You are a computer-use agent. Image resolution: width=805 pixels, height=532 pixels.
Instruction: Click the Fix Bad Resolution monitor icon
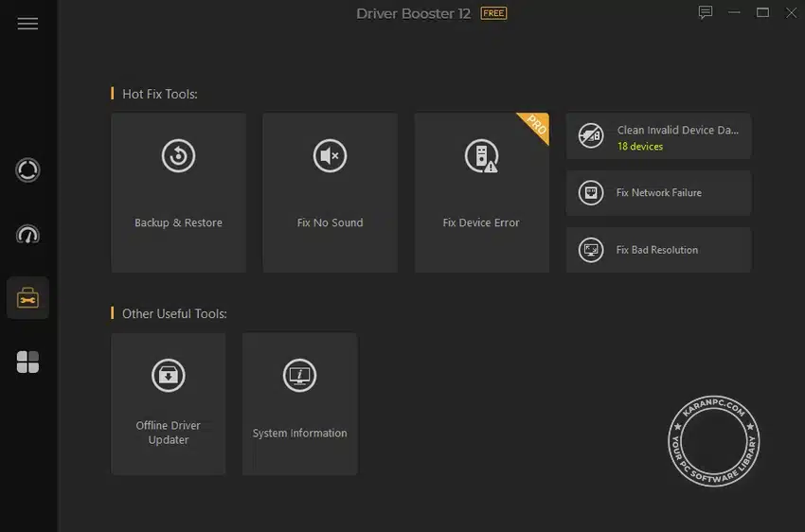tap(591, 250)
